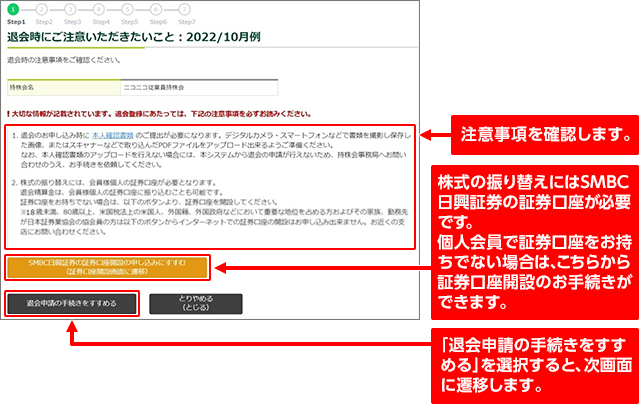Select the ※18歳未満、80歳以上 note line
640x405 pixels.
click(214, 222)
